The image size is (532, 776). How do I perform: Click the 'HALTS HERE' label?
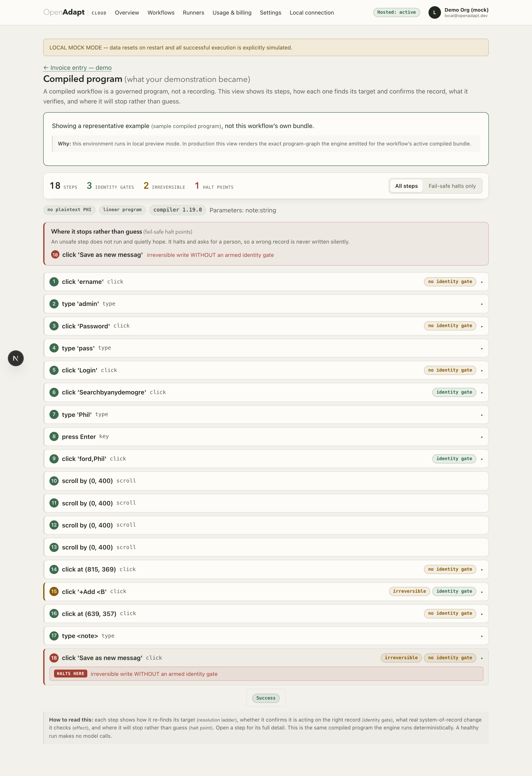tap(70, 674)
